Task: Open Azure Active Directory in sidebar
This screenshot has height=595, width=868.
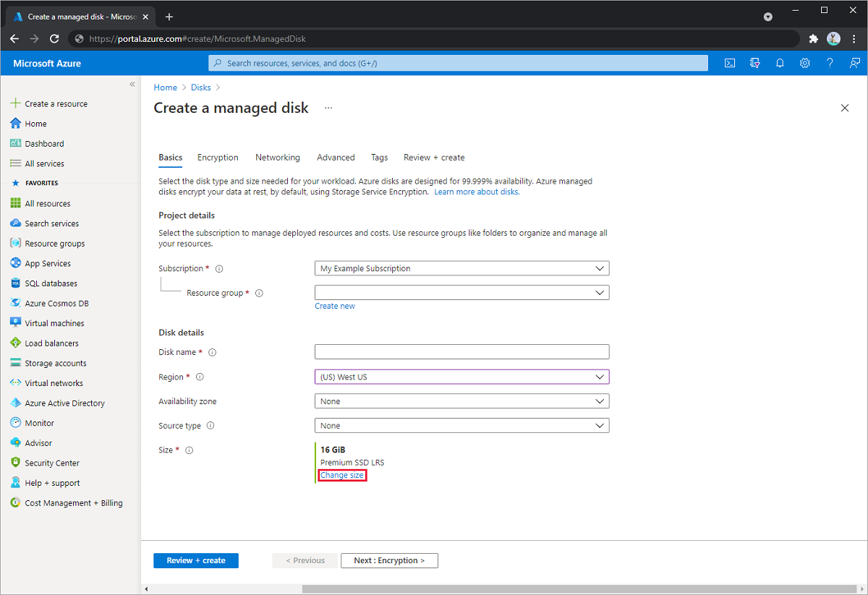Action: pos(64,403)
